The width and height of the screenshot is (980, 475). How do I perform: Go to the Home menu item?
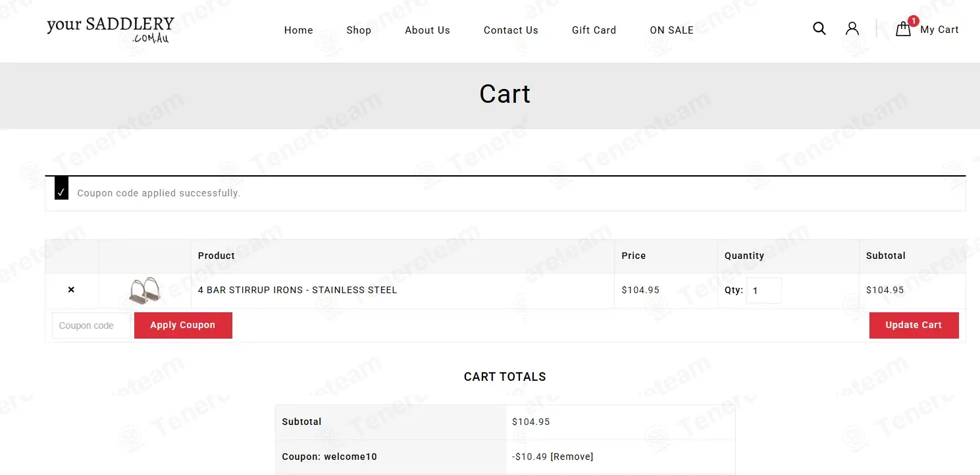(x=299, y=30)
